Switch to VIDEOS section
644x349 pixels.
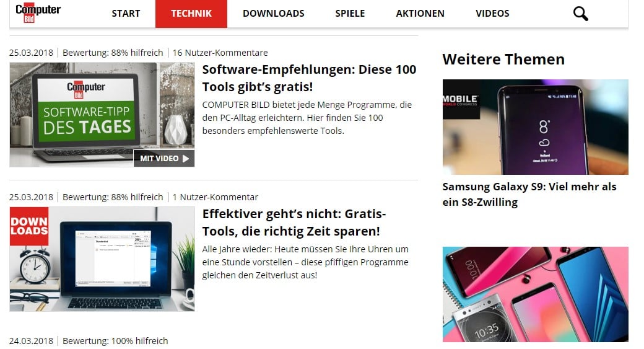coord(492,14)
